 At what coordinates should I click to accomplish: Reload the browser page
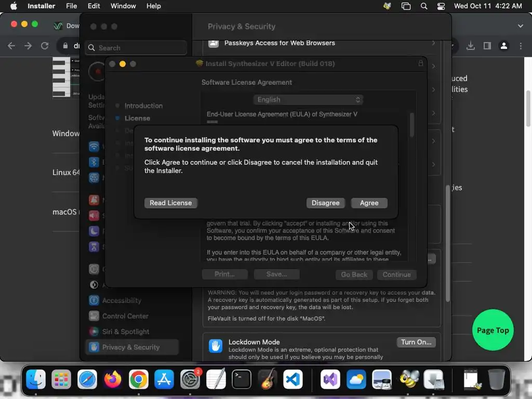[x=45, y=46]
